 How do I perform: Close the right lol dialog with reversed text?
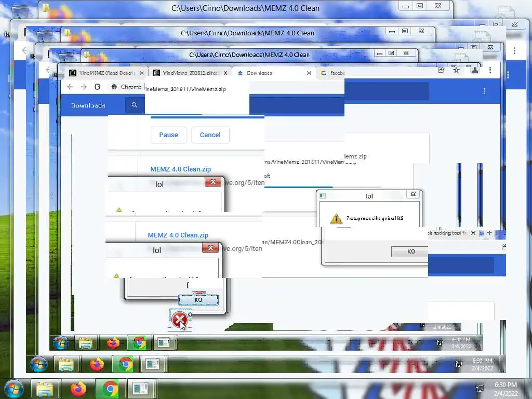(x=413, y=194)
